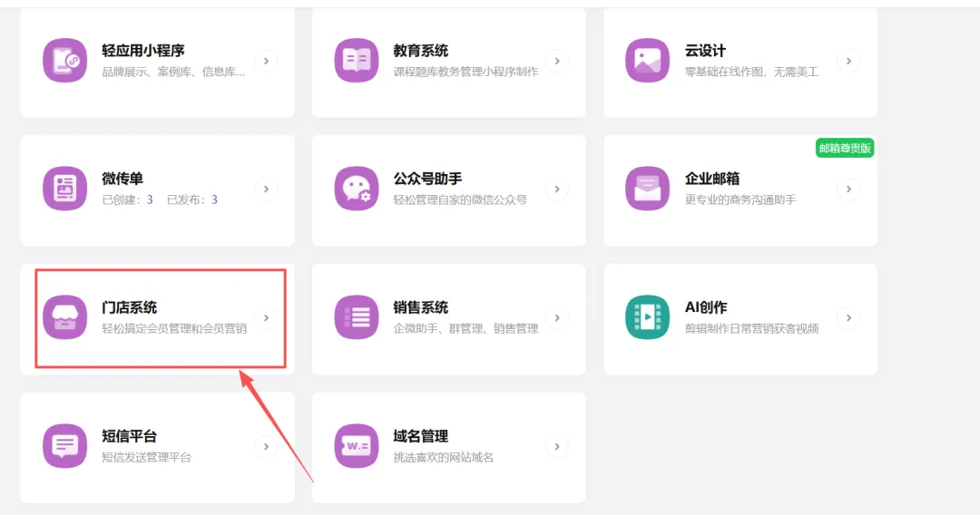Click the text 课程题库教务管理小程序制作

tap(465, 72)
